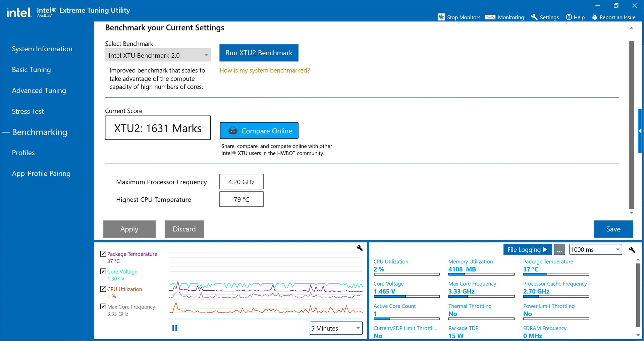The width and height of the screenshot is (644, 341).
Task: Toggle Max Core Frequency graph checkbox
Action: [103, 306]
